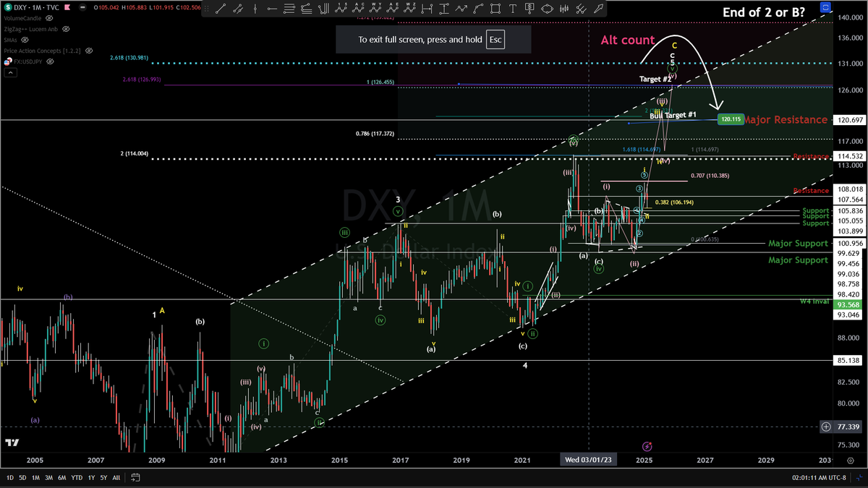Select the Text annotation tool
This screenshot has width=868, height=488.
tap(513, 9)
